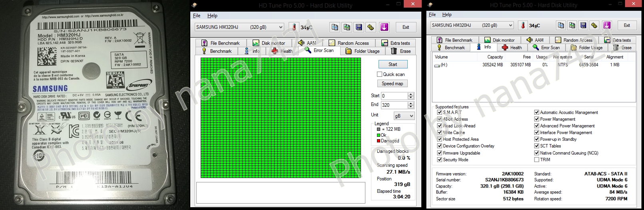Click the gray 122 MB legend swatch

(379, 129)
